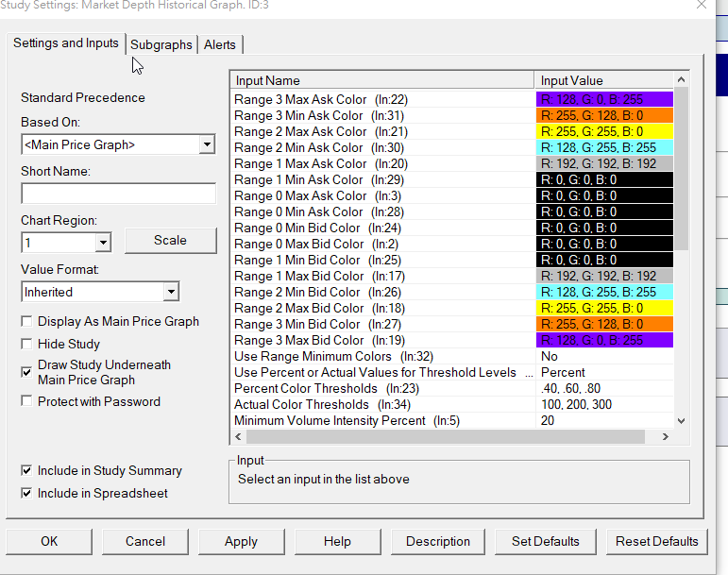Toggle Include in Study Summary checkbox
The width and height of the screenshot is (728, 575).
tap(26, 471)
